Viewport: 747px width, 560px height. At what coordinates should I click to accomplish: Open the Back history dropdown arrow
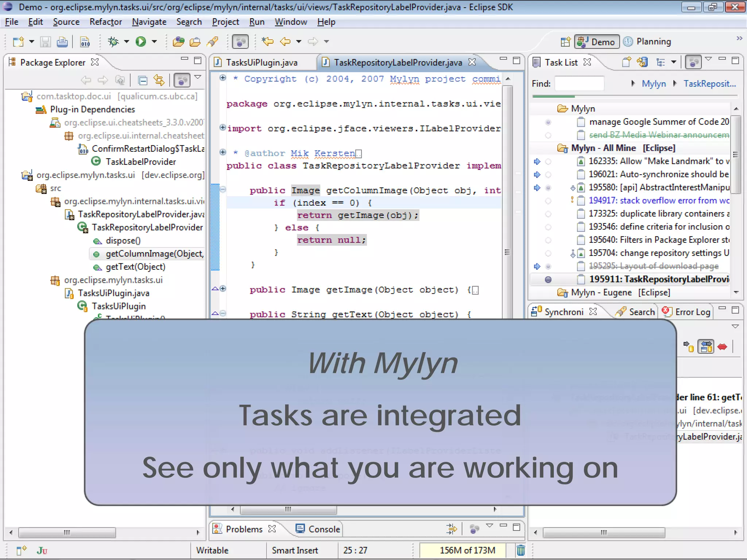299,42
